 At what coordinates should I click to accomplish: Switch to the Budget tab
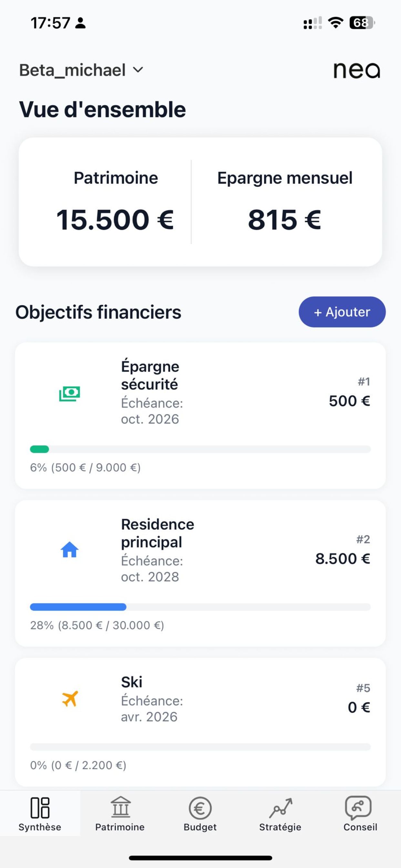[x=200, y=814]
